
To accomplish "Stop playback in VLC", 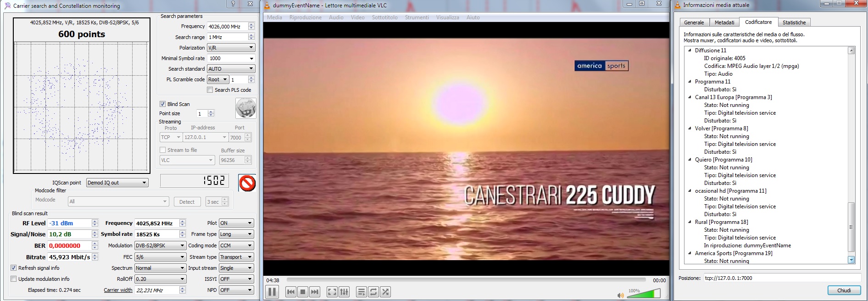I will (302, 292).
